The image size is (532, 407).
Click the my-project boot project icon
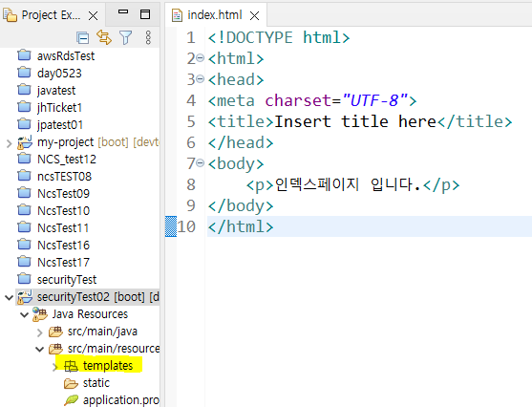pos(25,142)
